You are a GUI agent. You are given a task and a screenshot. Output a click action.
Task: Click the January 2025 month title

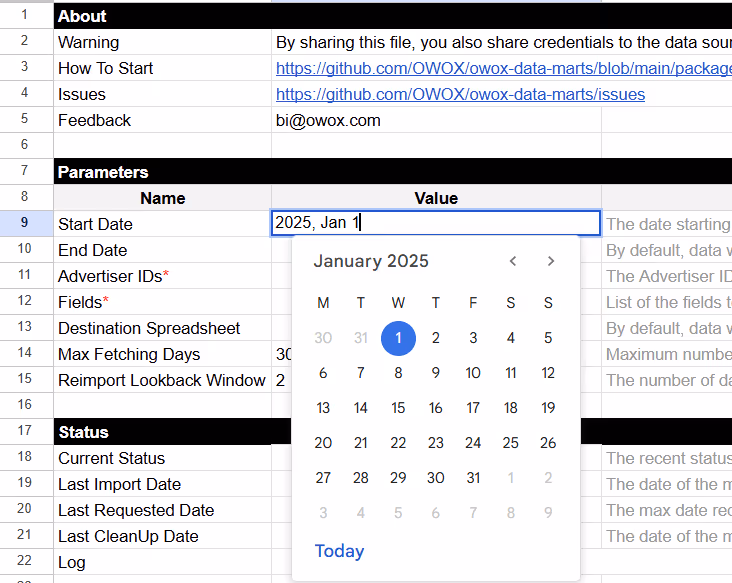click(x=371, y=261)
